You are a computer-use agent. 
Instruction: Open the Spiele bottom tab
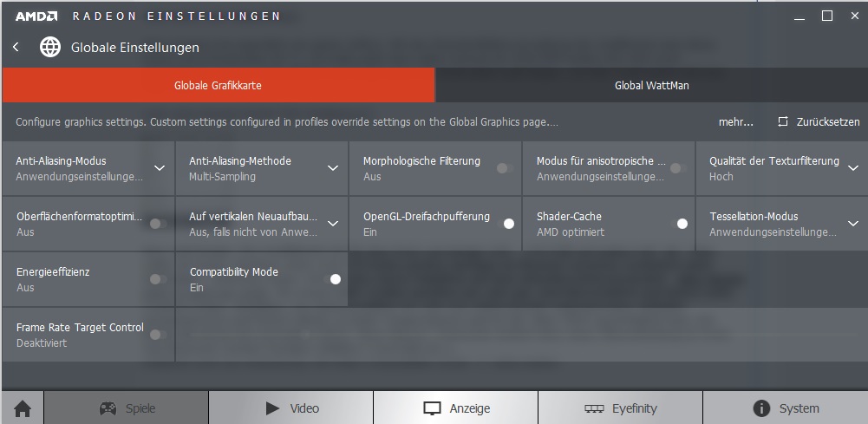[127, 408]
